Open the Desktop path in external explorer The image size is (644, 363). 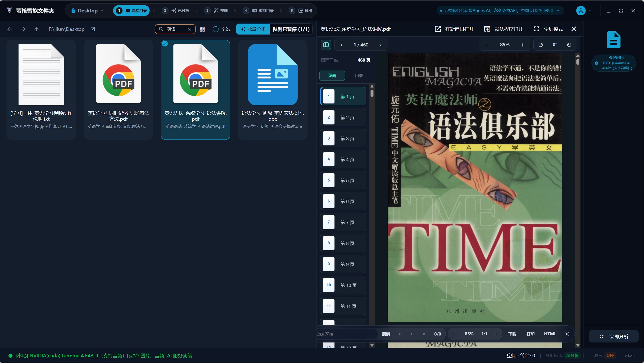93,29
